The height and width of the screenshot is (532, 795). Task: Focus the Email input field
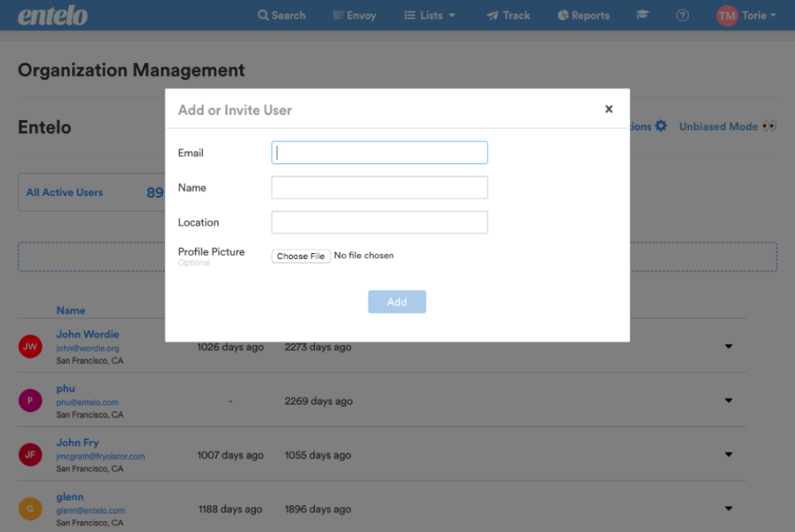tap(379, 152)
